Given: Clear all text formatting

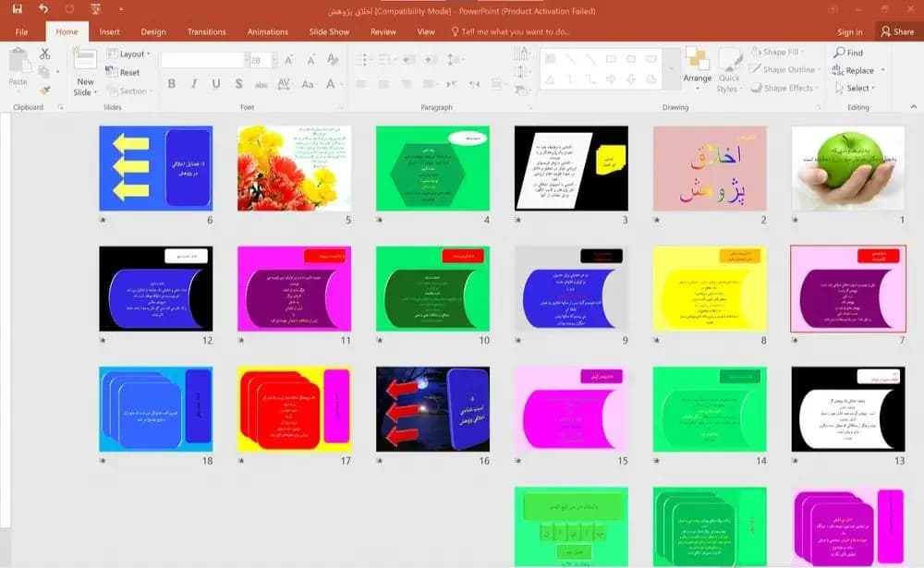Looking at the screenshot, I should (333, 59).
